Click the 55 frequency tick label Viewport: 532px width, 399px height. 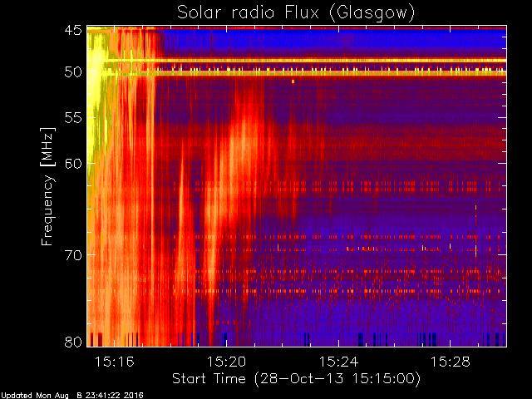click(x=73, y=118)
